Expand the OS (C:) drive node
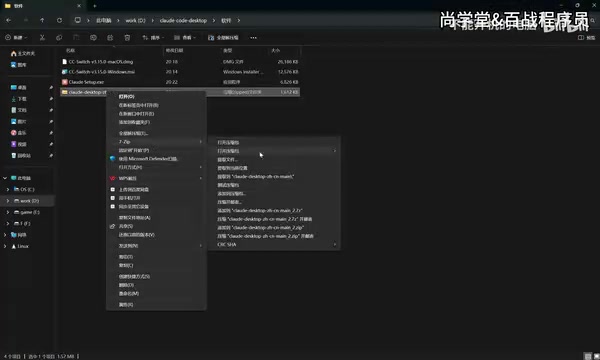 [x=8, y=189]
